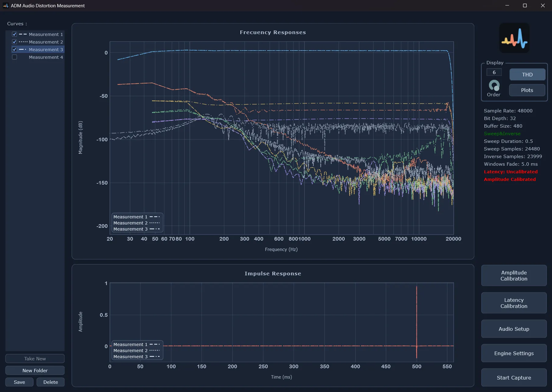Delete the selected curve
Viewport: 552px width, 392px height.
coord(51,382)
